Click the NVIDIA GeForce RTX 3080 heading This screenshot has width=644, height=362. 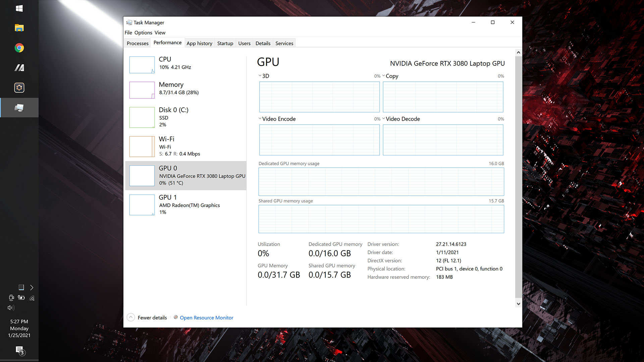[447, 63]
